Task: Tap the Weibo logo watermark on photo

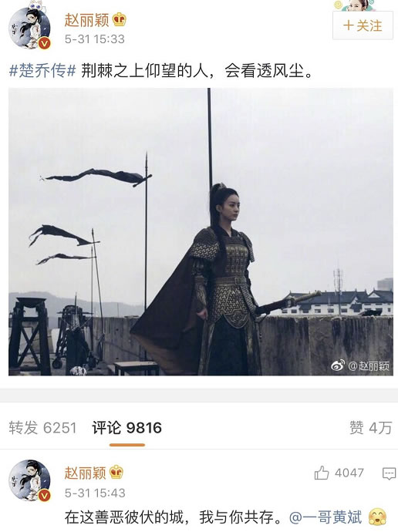Action: (x=338, y=365)
